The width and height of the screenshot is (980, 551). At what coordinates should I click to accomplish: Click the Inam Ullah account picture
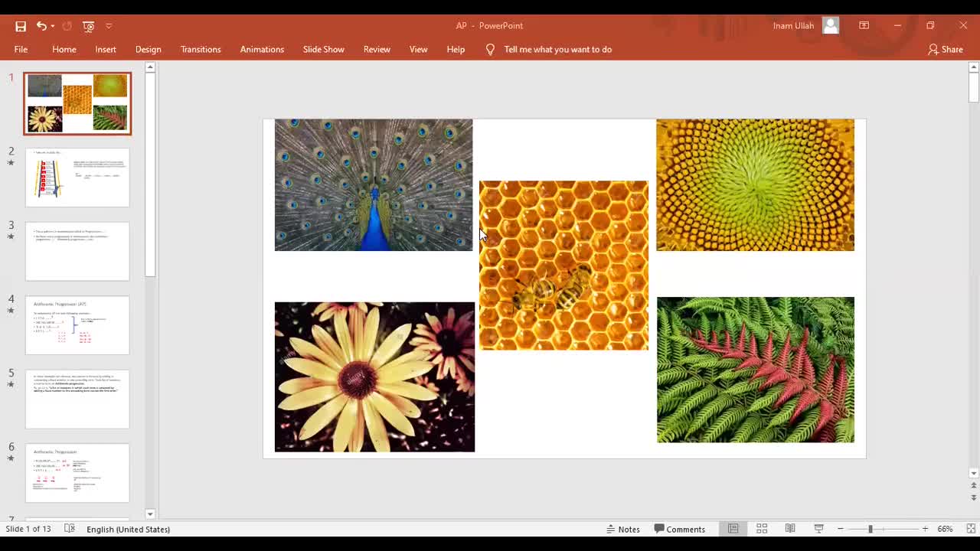pyautogui.click(x=831, y=25)
